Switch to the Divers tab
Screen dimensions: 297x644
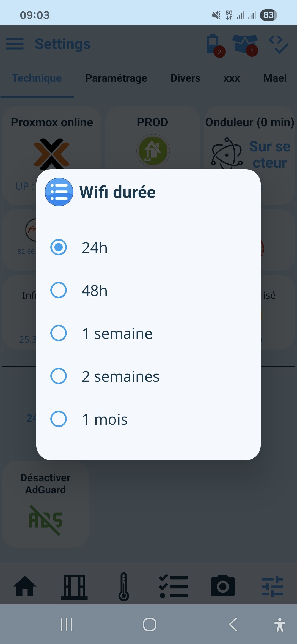(x=185, y=78)
